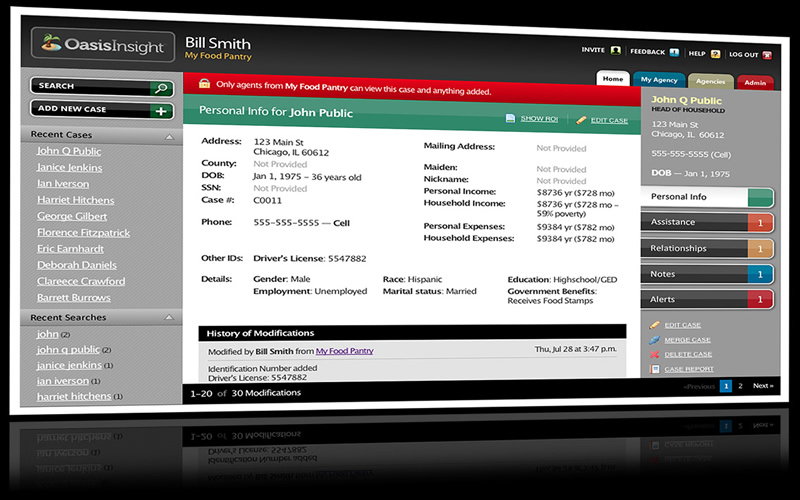Image resolution: width=800 pixels, height=500 pixels.
Task: Open recent case Janice Jenkins
Action: point(69,167)
